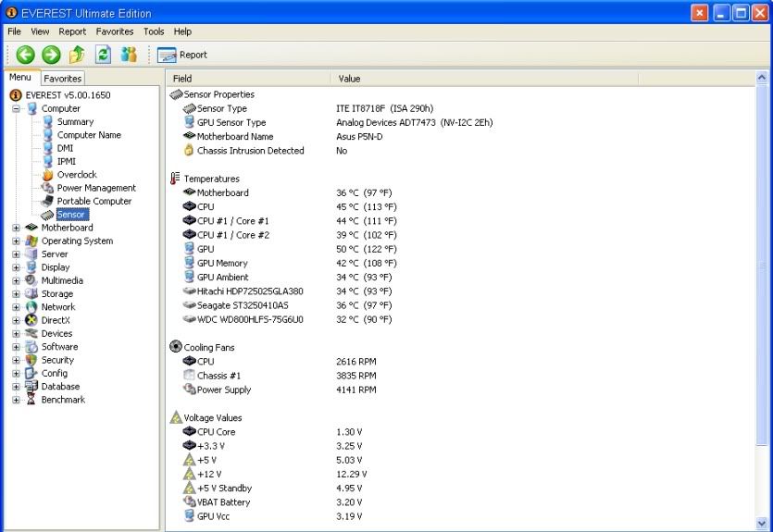Collapse the Computer tree node
Screen dimensions: 773x532
[17, 108]
